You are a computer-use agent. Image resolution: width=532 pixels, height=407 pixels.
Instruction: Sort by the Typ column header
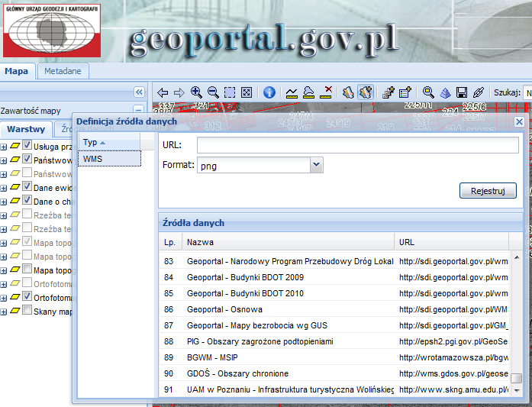point(109,142)
